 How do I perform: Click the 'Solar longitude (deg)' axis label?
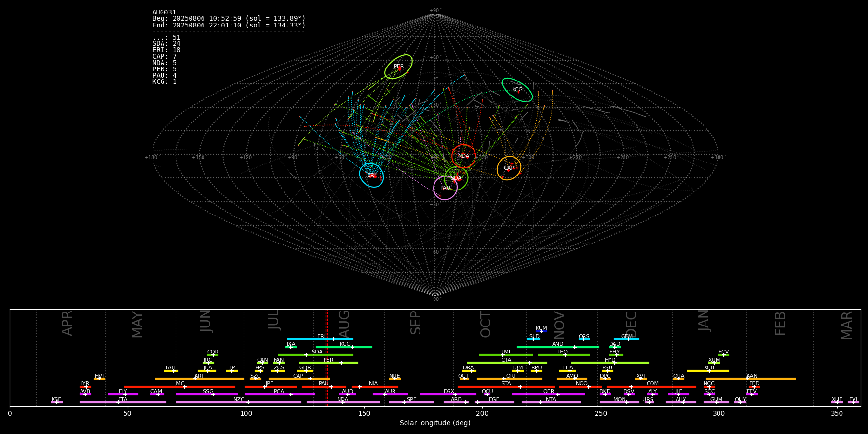pos(435,423)
